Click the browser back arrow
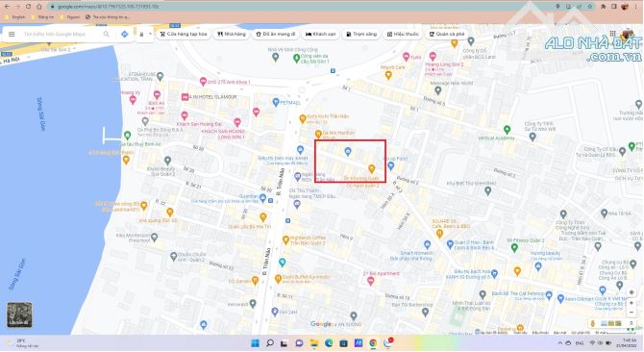This screenshot has width=644, height=352. (7, 7)
